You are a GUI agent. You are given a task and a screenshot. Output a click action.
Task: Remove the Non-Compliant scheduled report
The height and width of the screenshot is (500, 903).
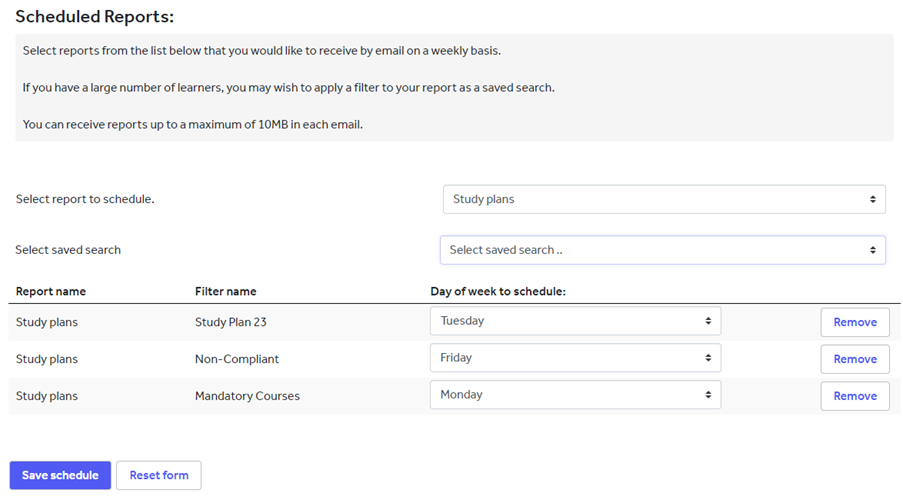coord(855,359)
